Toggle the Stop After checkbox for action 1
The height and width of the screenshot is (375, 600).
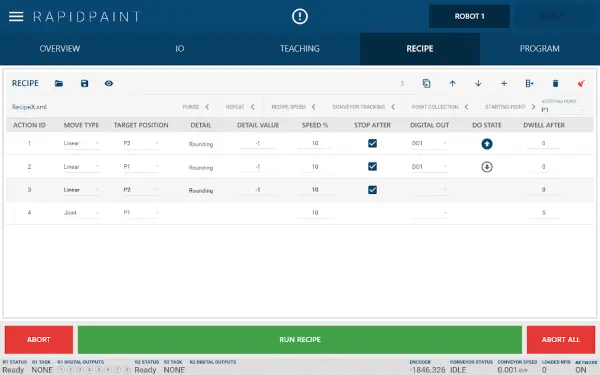coord(372,143)
